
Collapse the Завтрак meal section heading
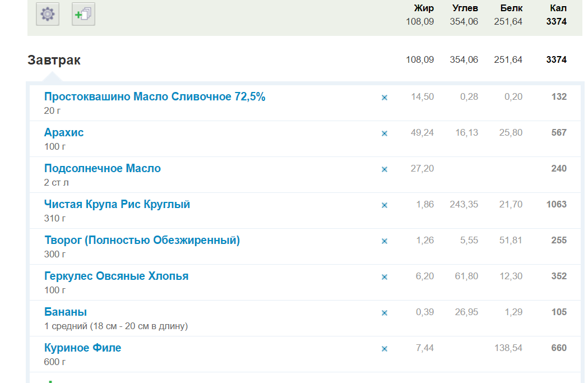click(54, 60)
